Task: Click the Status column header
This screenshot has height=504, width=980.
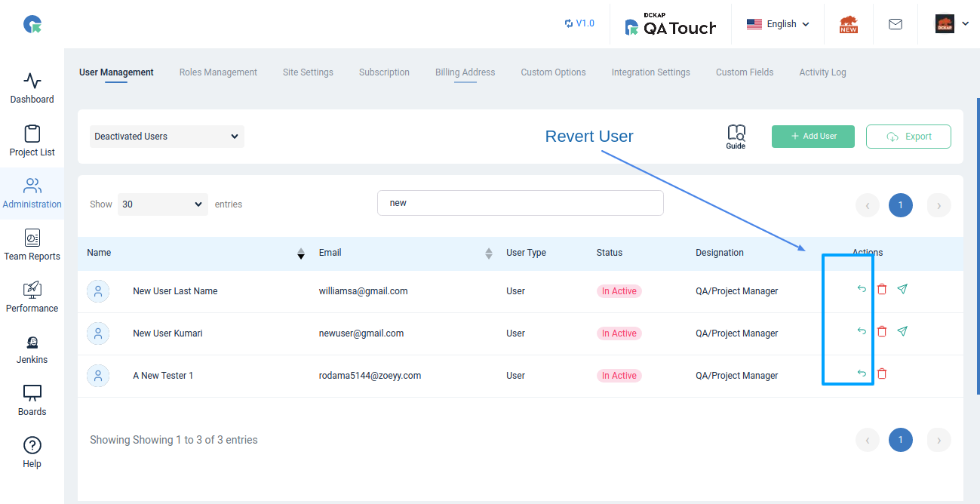Action: [x=610, y=253]
